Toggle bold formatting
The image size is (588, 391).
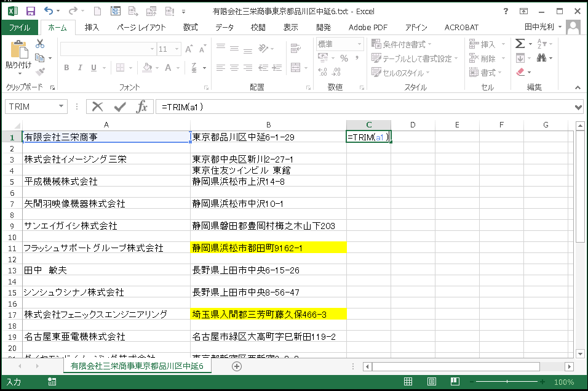pyautogui.click(x=66, y=68)
